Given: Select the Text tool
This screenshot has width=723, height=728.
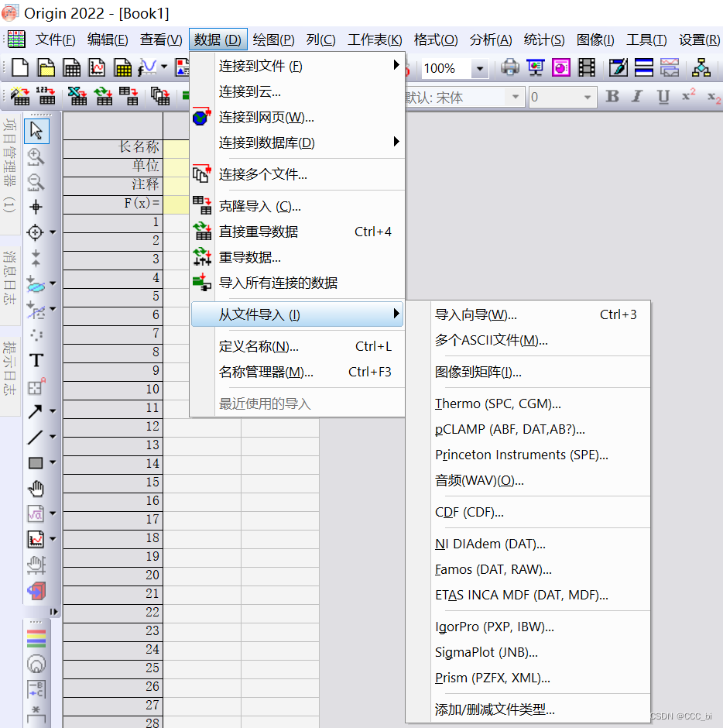Looking at the screenshot, I should [36, 359].
